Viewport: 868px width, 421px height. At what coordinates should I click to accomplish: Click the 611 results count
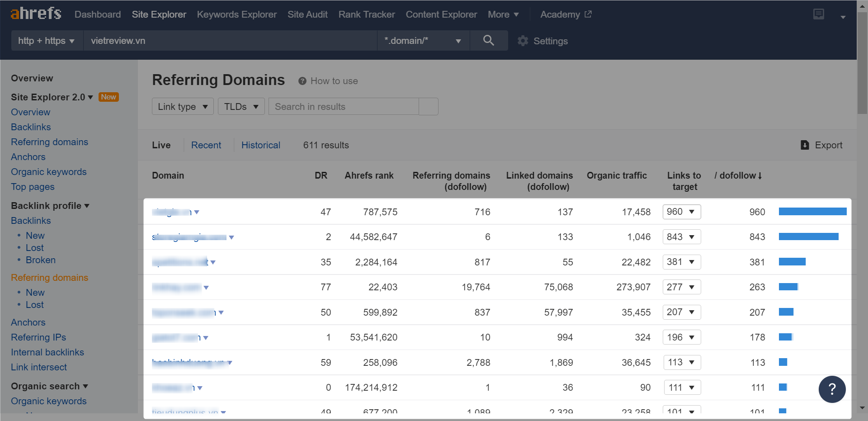(326, 145)
